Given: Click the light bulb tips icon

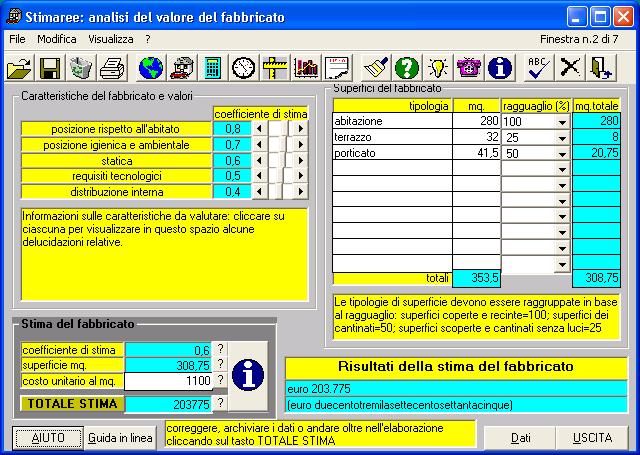Looking at the screenshot, I should [437, 68].
